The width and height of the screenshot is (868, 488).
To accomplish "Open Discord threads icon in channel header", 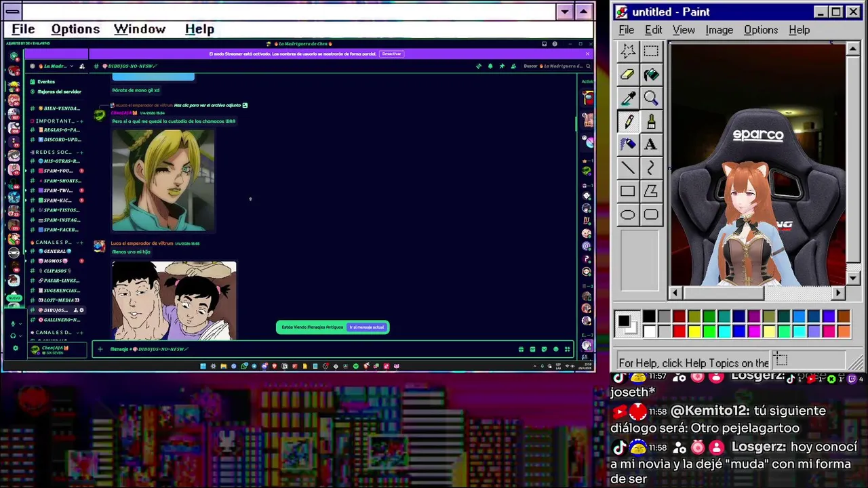I will pyautogui.click(x=479, y=66).
